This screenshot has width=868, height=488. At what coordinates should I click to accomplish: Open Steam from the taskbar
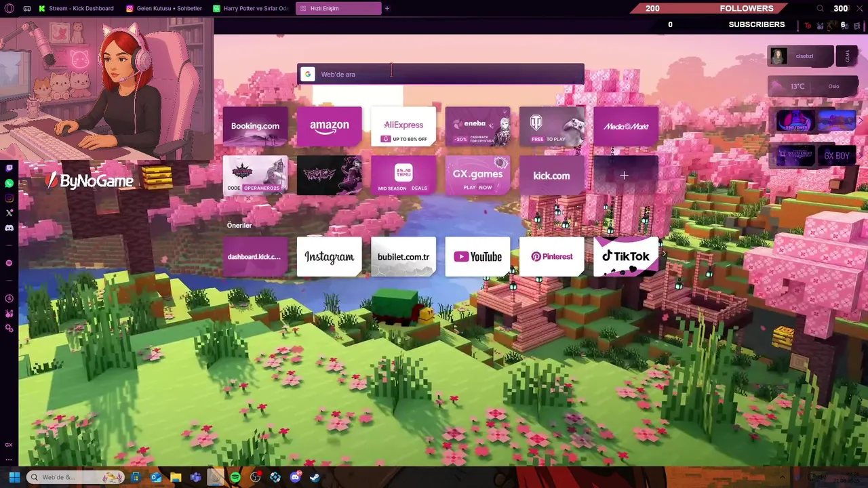315,477
